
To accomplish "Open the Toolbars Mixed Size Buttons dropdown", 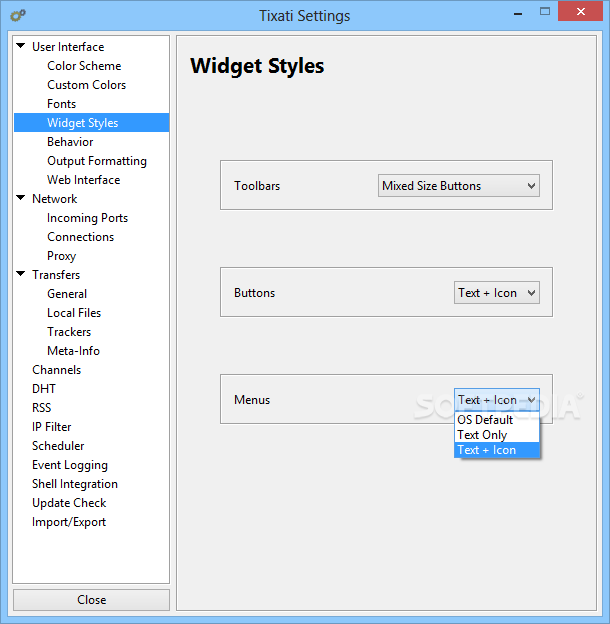I will click(x=459, y=185).
